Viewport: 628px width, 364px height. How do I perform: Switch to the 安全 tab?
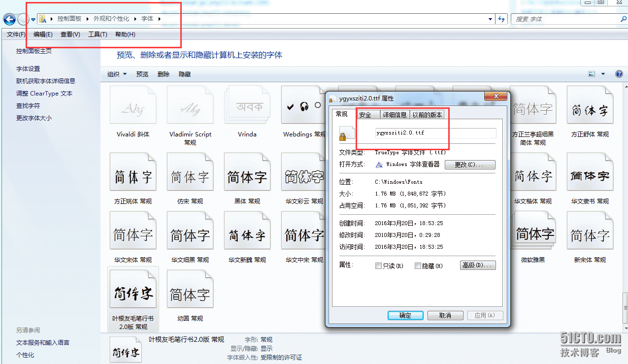[x=367, y=115]
